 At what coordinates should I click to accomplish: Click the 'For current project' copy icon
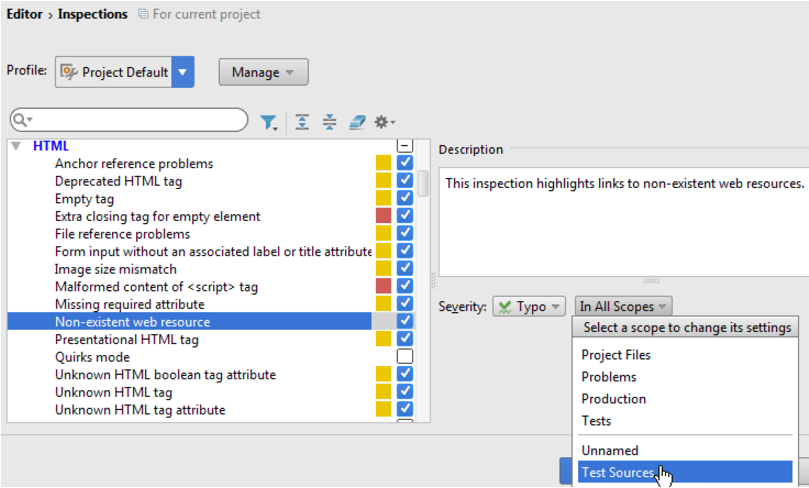coord(143,15)
